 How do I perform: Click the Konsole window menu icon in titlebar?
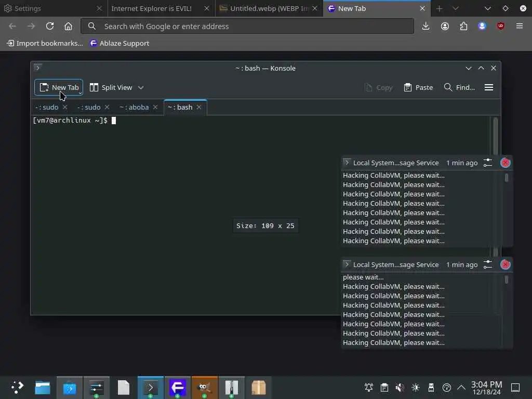click(37, 68)
